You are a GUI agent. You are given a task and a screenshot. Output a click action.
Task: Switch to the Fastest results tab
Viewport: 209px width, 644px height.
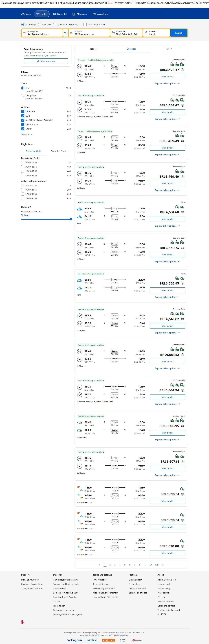click(x=169, y=49)
